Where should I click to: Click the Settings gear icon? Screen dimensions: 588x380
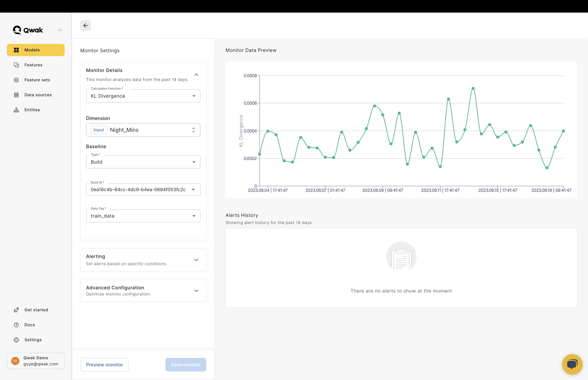[x=16, y=340]
